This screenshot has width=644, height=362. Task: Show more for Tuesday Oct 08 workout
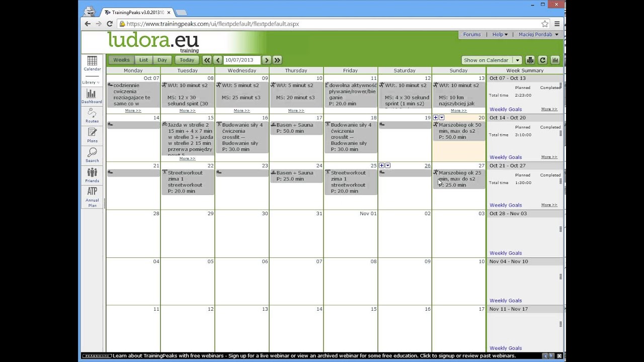pyautogui.click(x=187, y=111)
